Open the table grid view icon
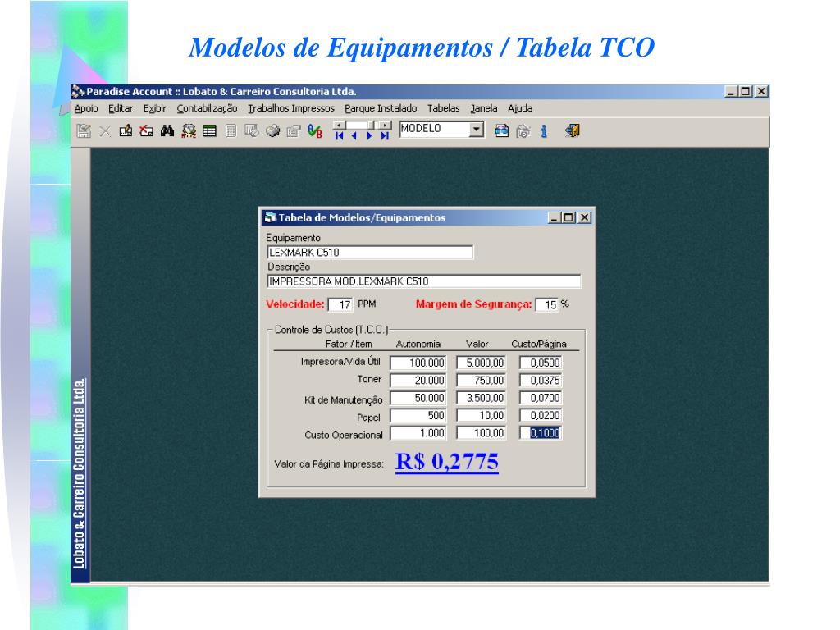Image resolution: width=840 pixels, height=630 pixels. click(209, 130)
